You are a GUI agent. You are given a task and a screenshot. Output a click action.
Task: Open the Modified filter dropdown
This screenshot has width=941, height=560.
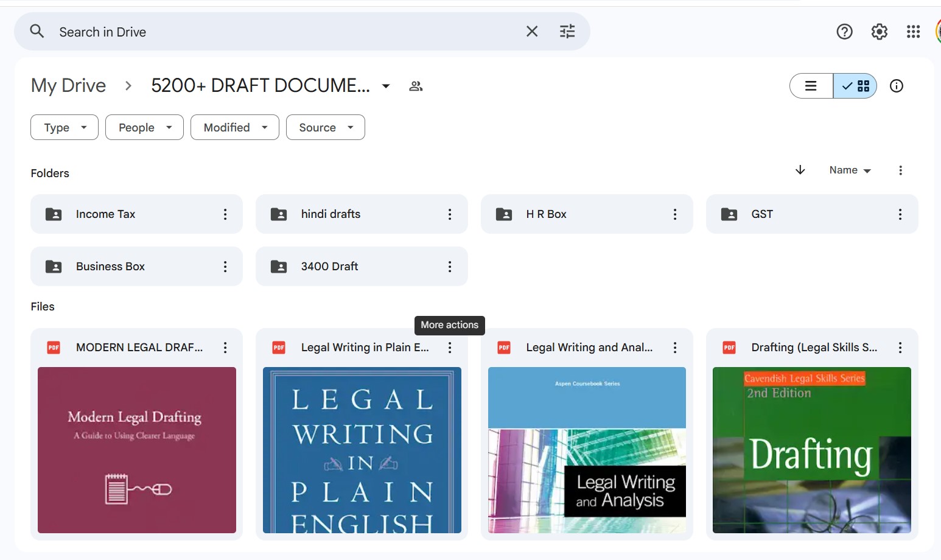point(235,127)
